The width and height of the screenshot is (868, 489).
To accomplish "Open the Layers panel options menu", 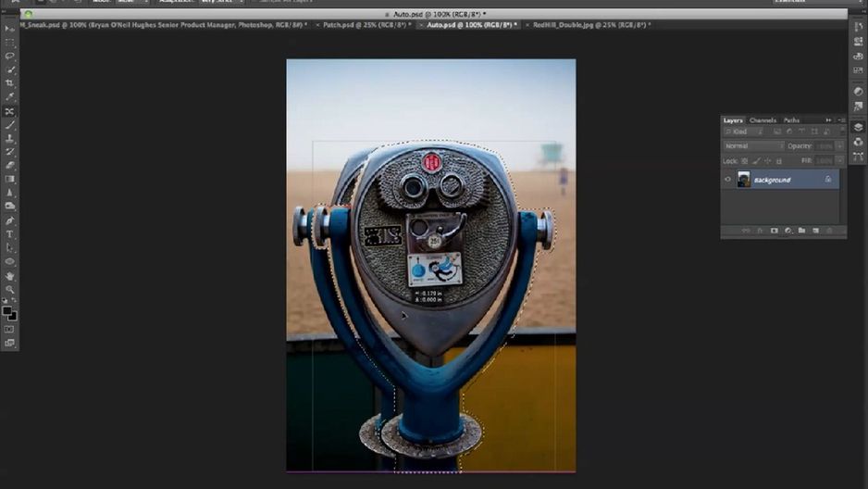I will point(841,120).
